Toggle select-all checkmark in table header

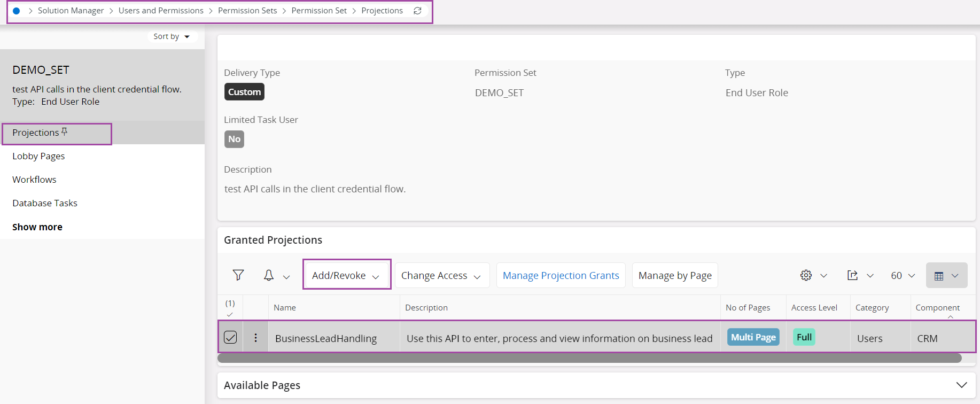point(230,314)
